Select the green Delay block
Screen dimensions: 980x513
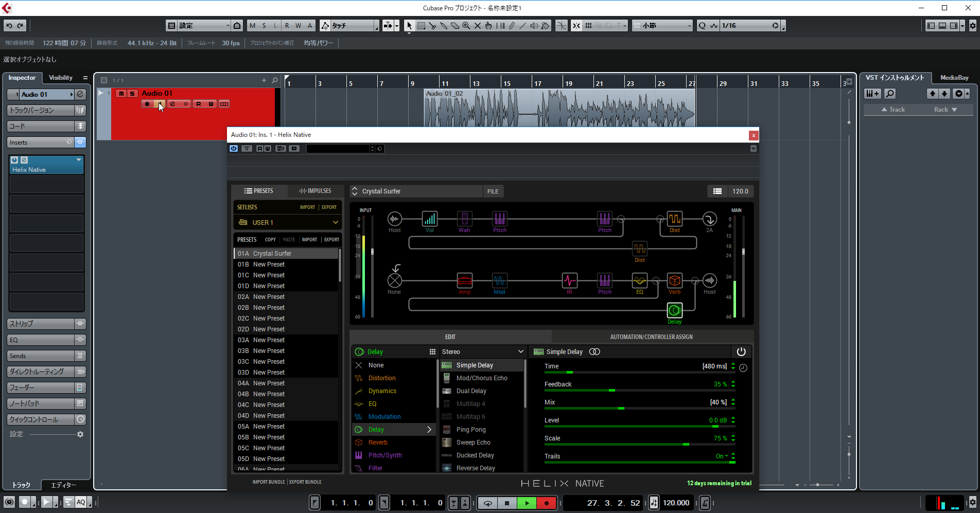point(674,311)
